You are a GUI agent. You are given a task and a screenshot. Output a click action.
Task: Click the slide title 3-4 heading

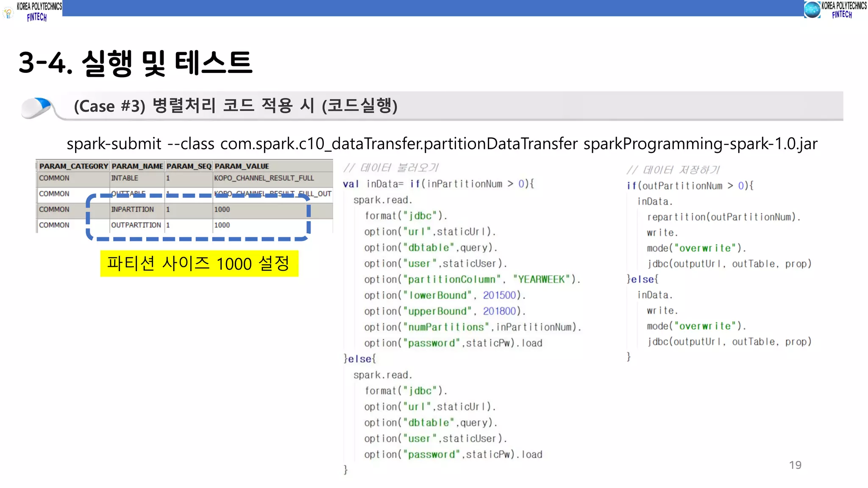(x=136, y=63)
